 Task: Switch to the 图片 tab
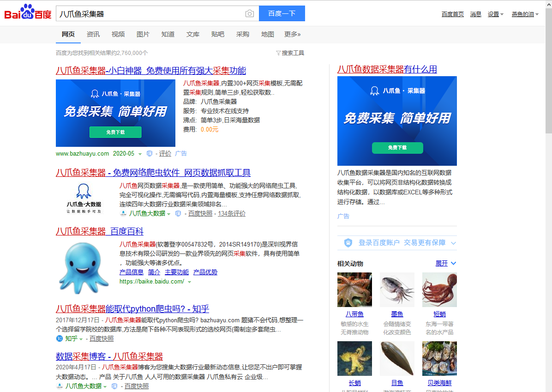(143, 34)
